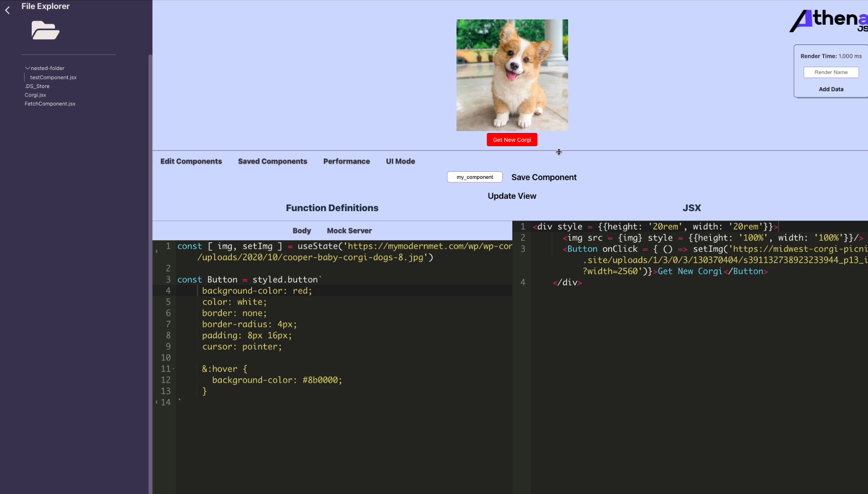Select the .DS_Store file
This screenshot has width=868, height=494.
tap(37, 86)
